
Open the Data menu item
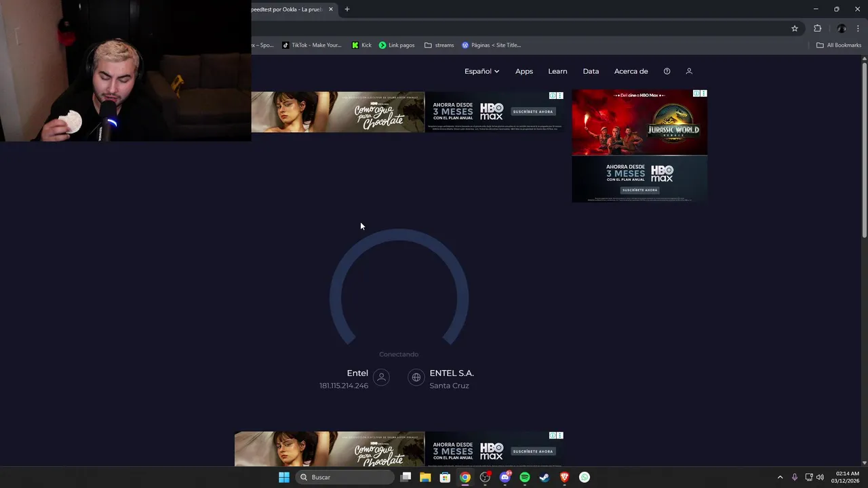[x=591, y=71]
